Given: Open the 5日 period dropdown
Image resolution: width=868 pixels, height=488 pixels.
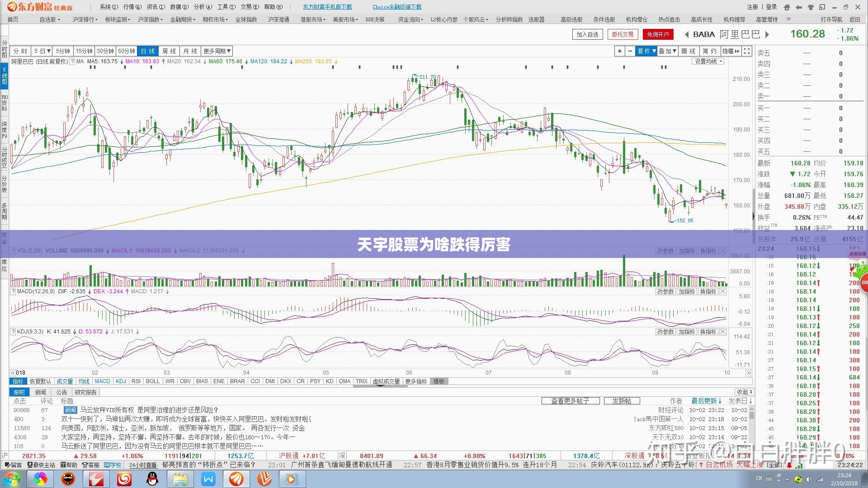Looking at the screenshot, I should (x=42, y=51).
